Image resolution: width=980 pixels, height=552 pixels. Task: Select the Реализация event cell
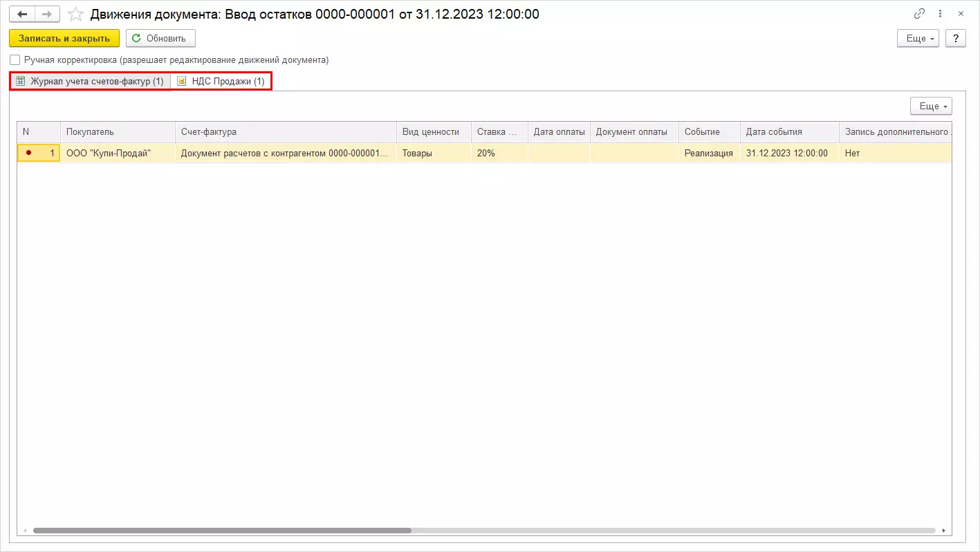(709, 153)
